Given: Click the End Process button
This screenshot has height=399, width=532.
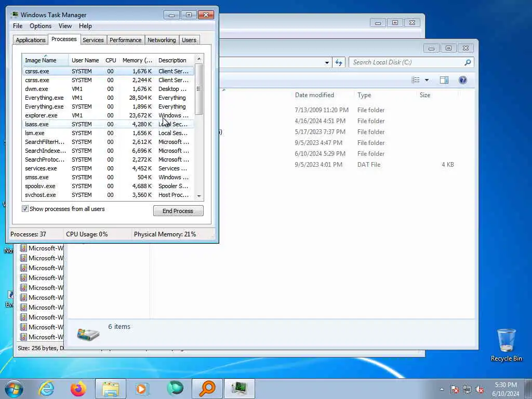Looking at the screenshot, I should [178, 211].
